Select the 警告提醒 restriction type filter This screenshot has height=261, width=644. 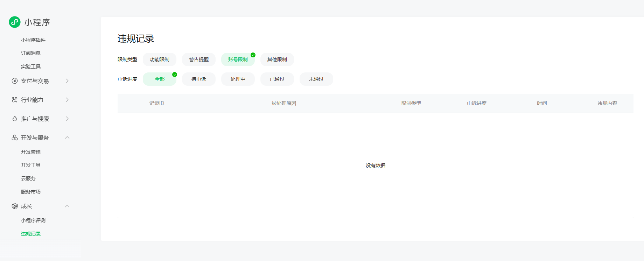(x=199, y=59)
